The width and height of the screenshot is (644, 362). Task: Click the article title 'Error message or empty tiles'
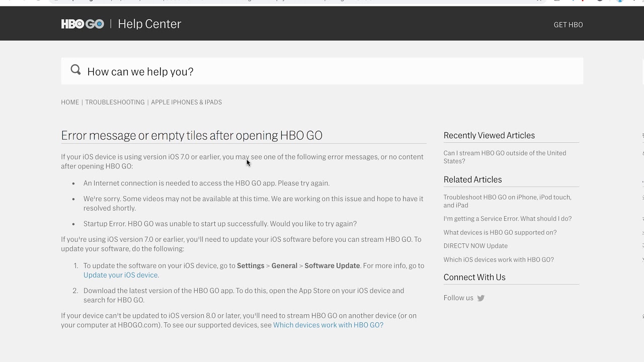tap(192, 135)
